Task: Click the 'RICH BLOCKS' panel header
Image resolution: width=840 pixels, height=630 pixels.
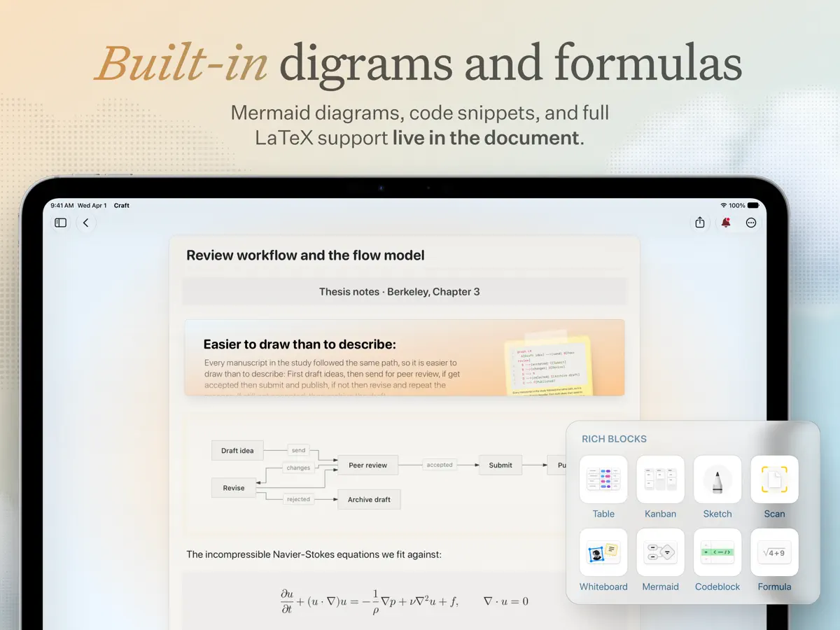Action: pyautogui.click(x=614, y=439)
